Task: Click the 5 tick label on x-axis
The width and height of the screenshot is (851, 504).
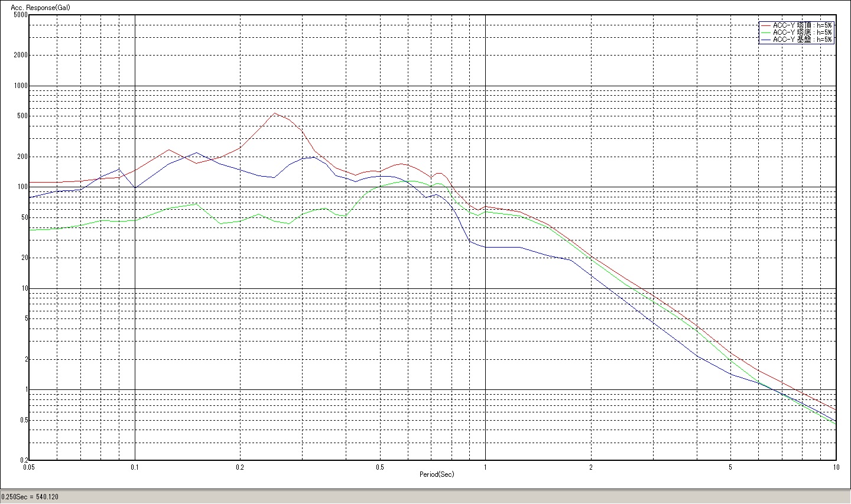Action: click(x=730, y=467)
